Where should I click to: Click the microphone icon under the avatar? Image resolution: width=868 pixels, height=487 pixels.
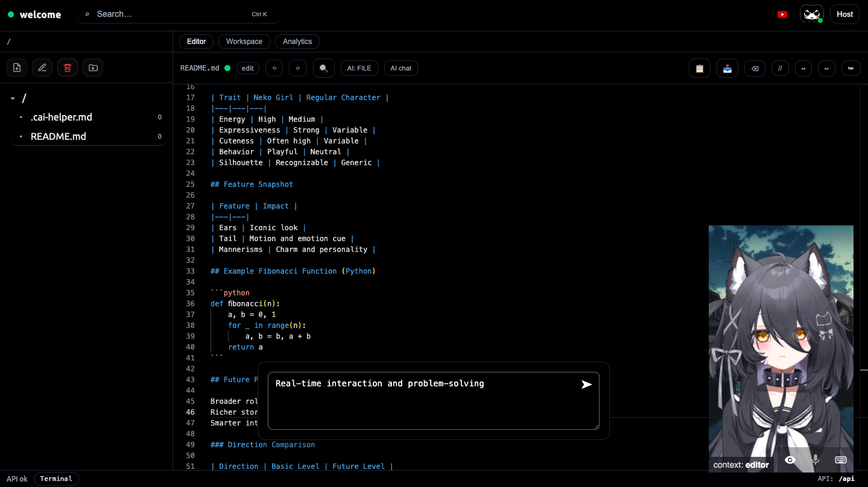[x=816, y=460]
